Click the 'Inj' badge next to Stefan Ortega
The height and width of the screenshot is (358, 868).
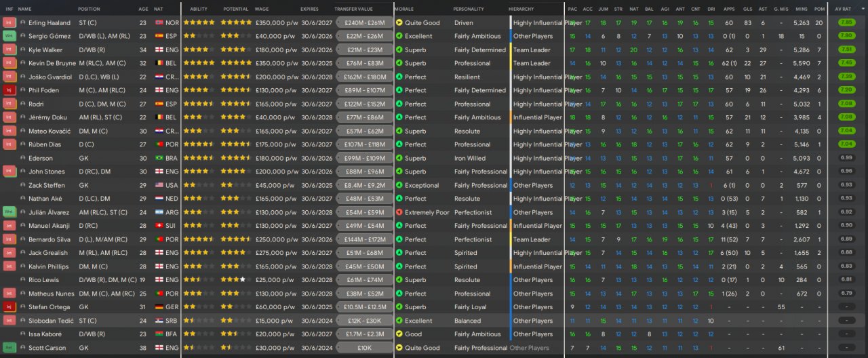[x=9, y=307]
